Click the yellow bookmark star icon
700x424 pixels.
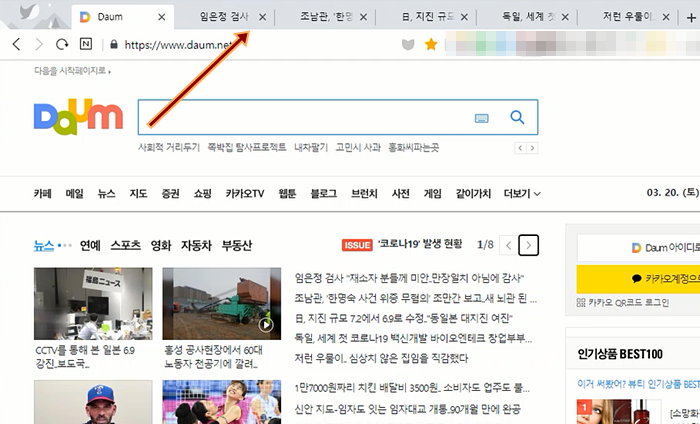click(x=431, y=44)
